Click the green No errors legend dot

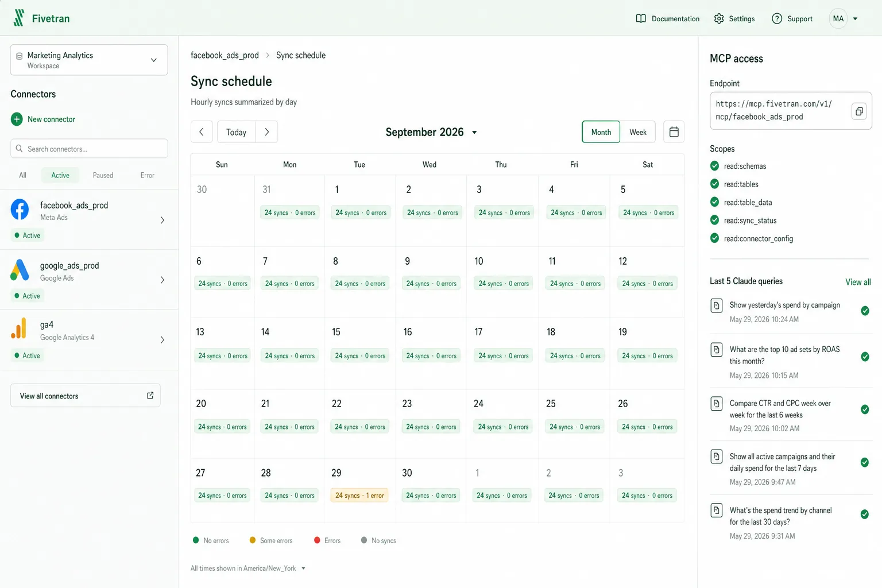[196, 540]
